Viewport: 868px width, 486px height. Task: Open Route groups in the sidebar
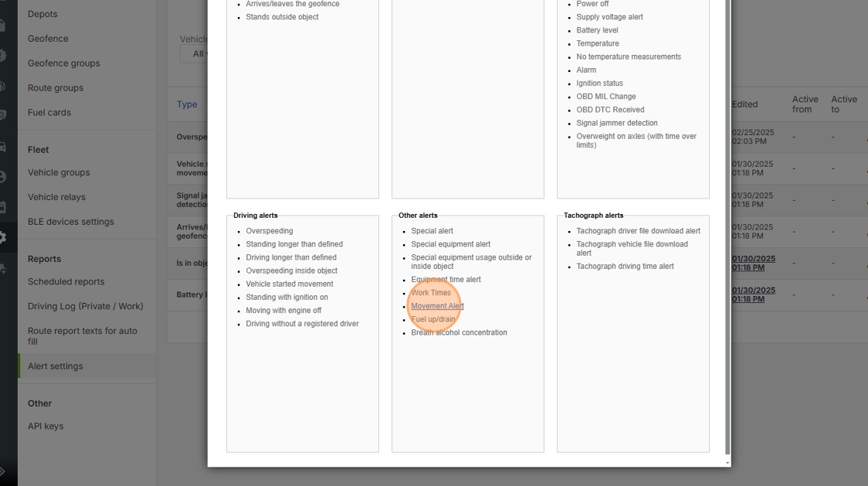pos(55,88)
